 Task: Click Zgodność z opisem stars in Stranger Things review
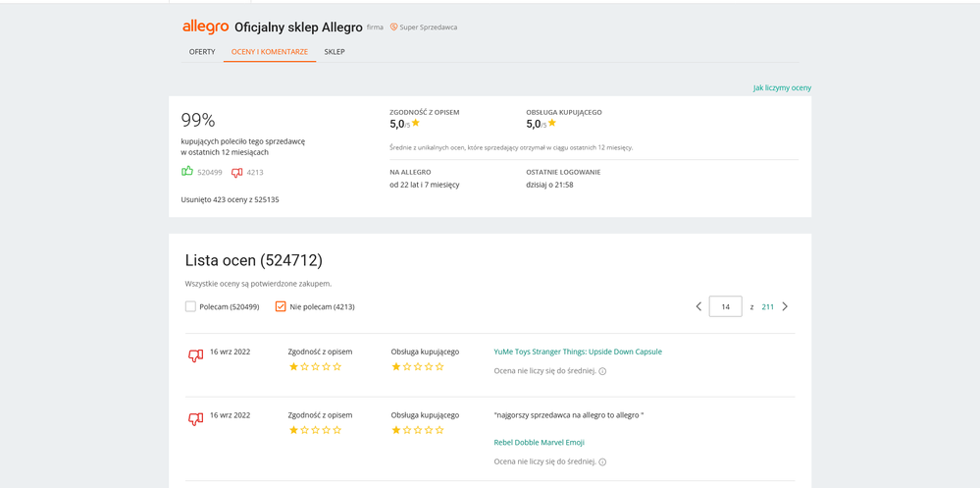point(315,366)
